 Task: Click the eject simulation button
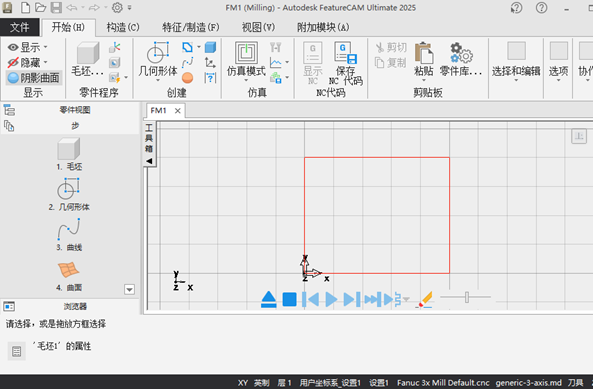269,299
